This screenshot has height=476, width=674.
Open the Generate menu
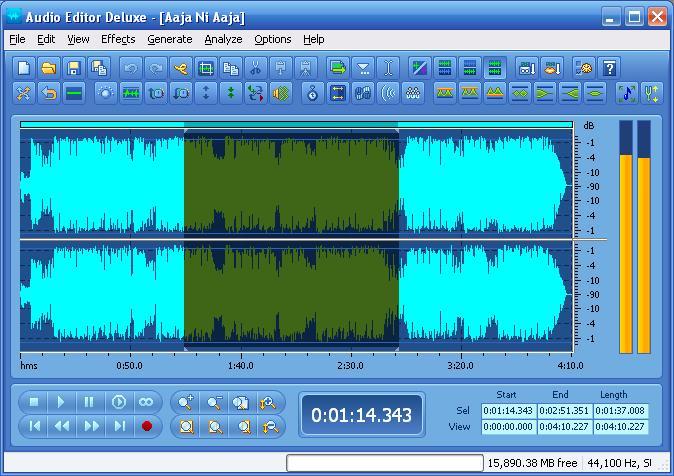point(170,39)
